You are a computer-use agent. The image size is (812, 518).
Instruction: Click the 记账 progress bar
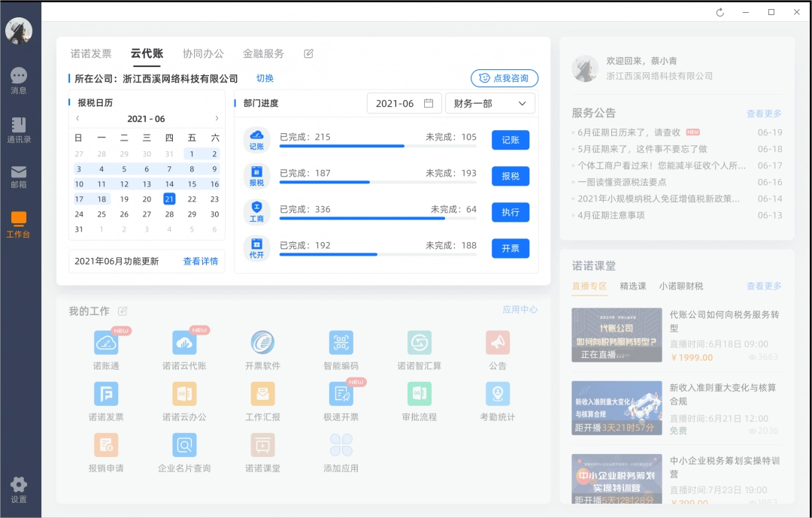pyautogui.click(x=378, y=146)
